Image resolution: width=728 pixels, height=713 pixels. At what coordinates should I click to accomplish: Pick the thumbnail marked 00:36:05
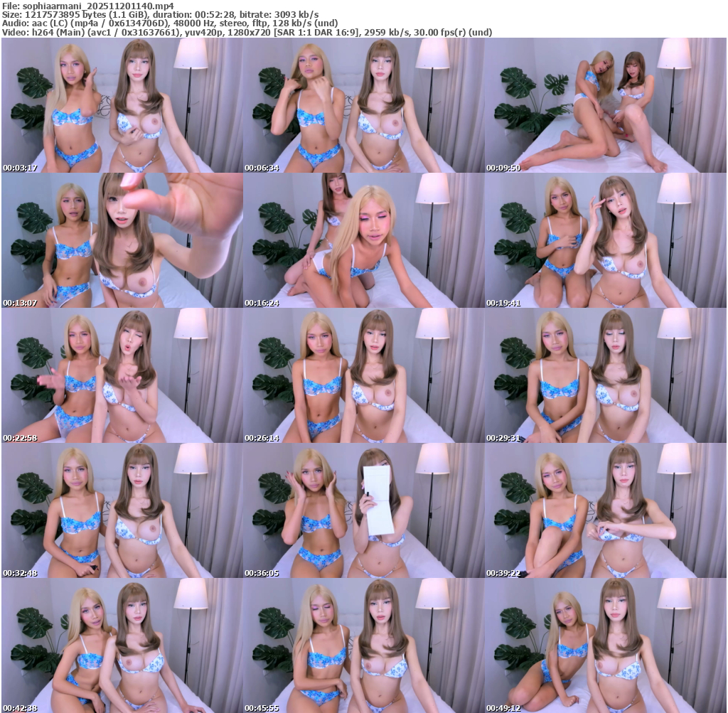(364, 510)
